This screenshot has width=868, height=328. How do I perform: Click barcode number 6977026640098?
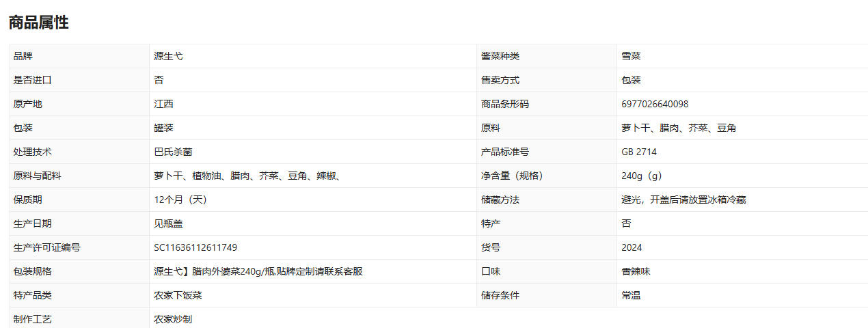tap(655, 105)
